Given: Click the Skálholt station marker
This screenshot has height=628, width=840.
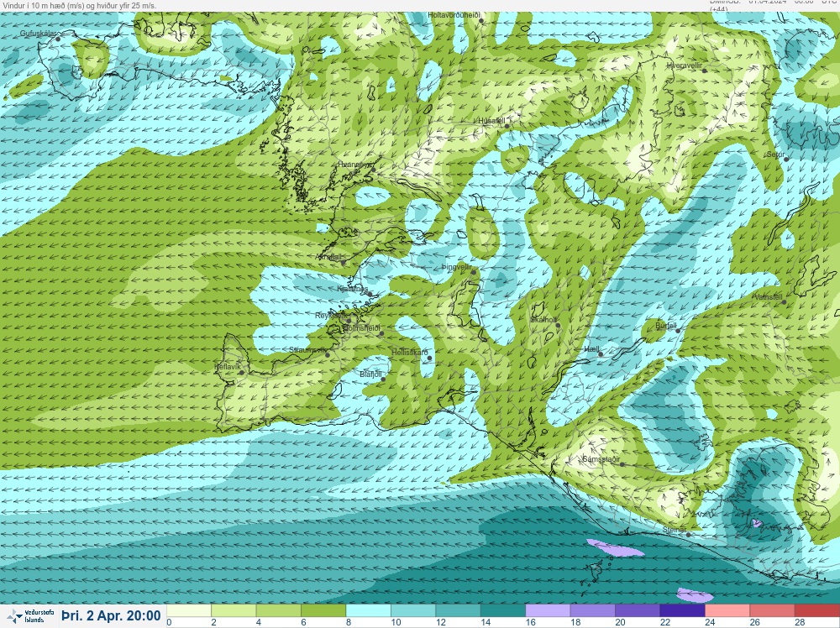Looking at the screenshot, I should point(559,326).
